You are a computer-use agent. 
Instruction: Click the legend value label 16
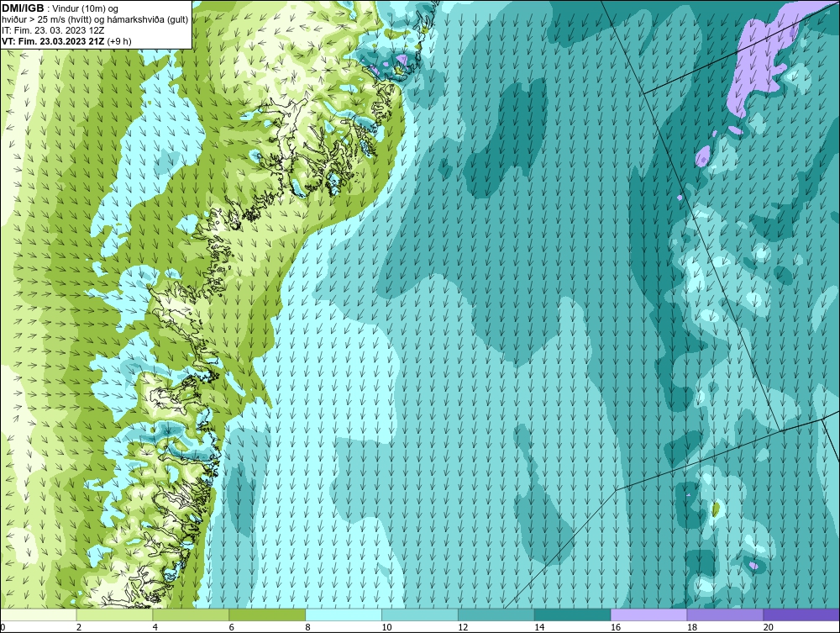616,627
